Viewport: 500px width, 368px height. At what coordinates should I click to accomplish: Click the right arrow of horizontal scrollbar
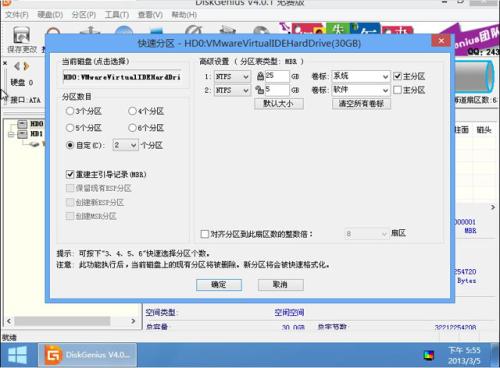coord(133,321)
